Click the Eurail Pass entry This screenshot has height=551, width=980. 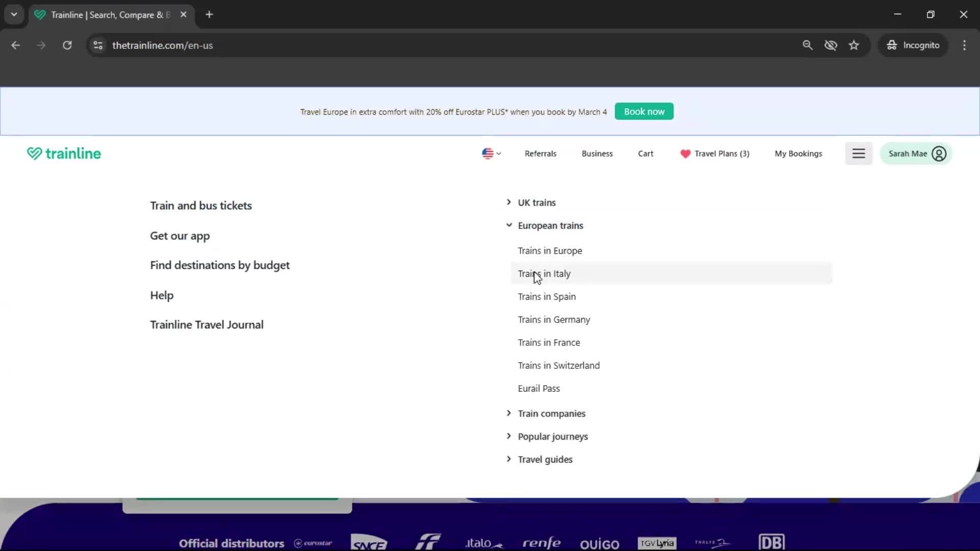click(x=538, y=388)
